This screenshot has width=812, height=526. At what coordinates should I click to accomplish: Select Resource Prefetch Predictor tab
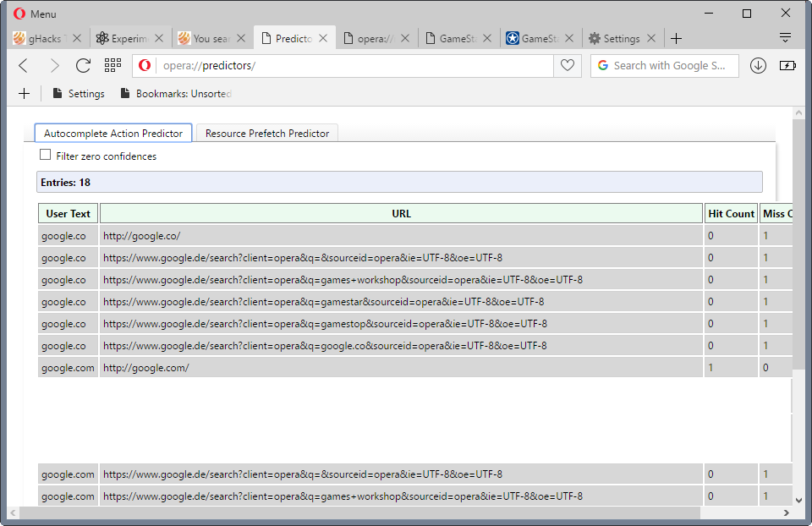(x=267, y=133)
